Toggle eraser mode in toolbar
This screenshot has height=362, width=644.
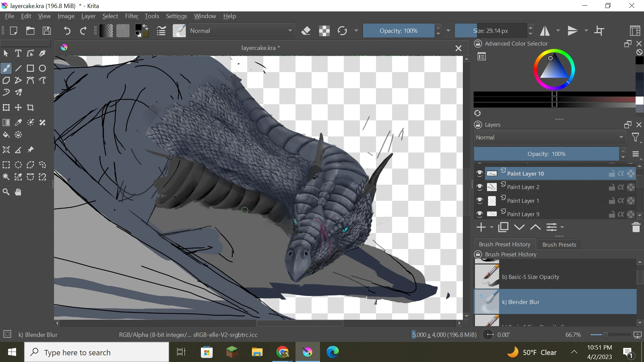pyautogui.click(x=306, y=31)
